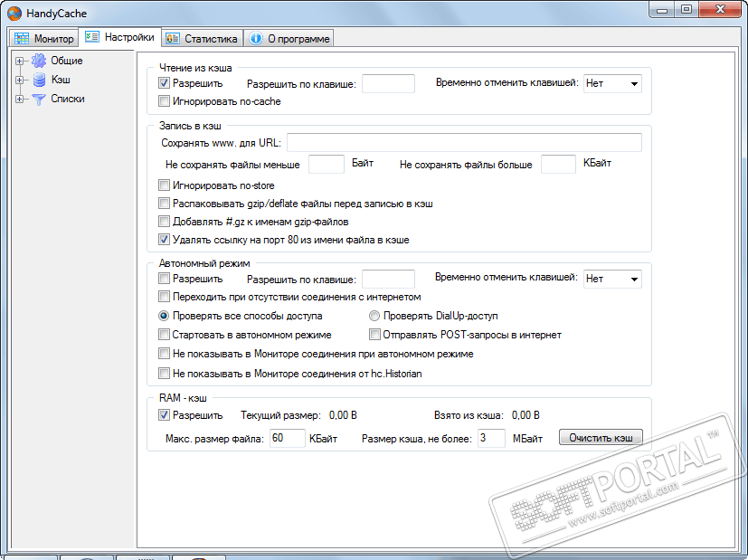Click the HandyCache app icon in title bar
Viewport: 748px width, 560px height.
[14, 14]
